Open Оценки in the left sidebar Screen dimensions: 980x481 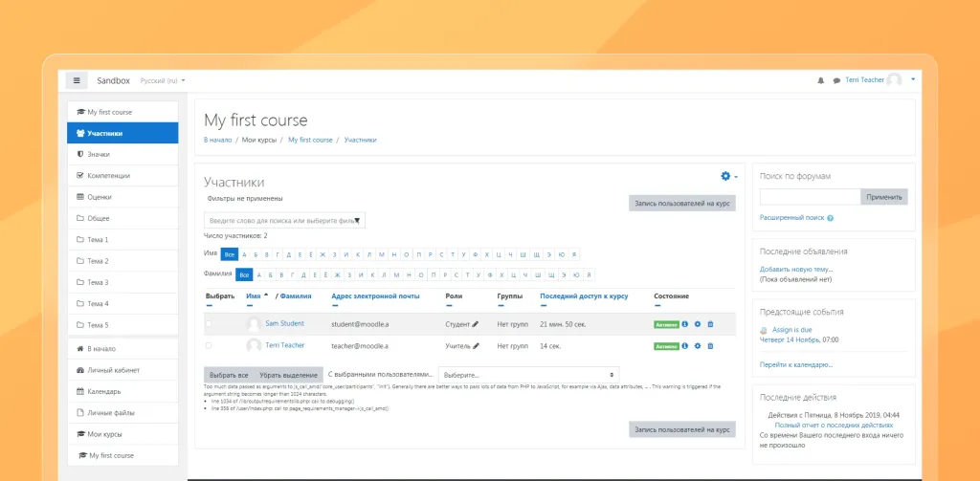pos(100,197)
